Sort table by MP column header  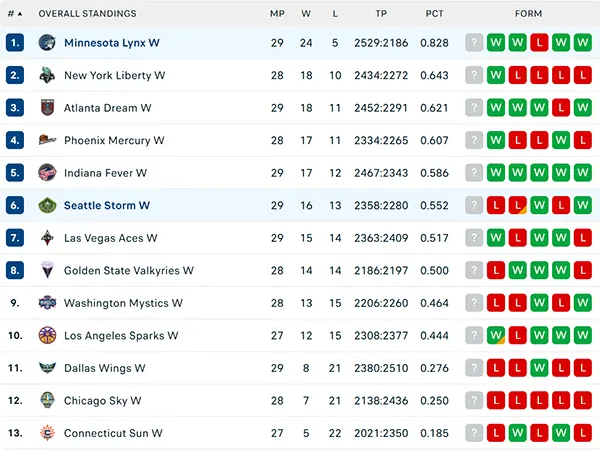click(277, 14)
